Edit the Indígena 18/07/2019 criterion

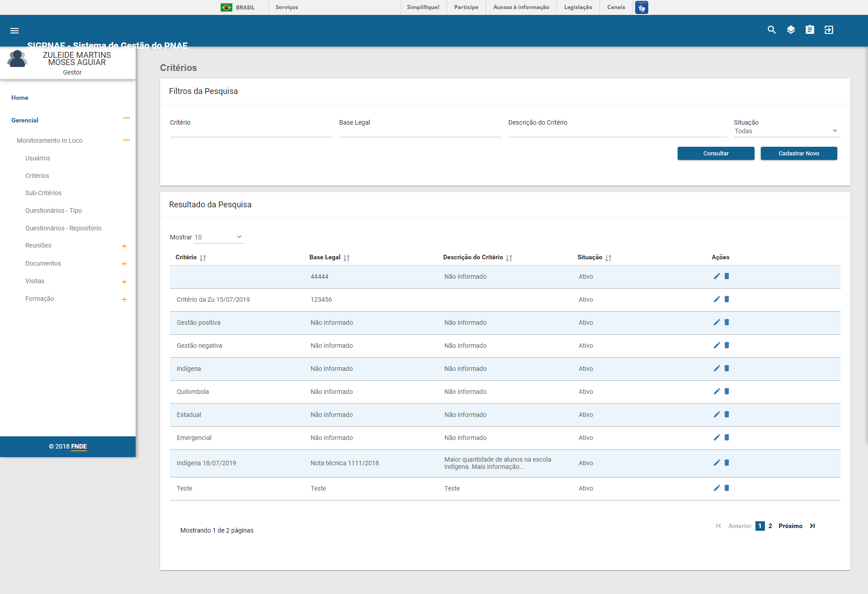coord(717,463)
